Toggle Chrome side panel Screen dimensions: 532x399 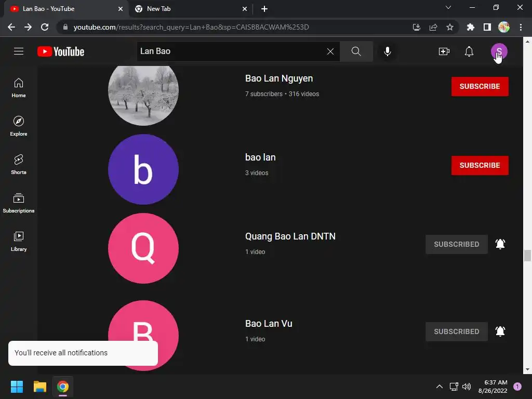(487, 27)
